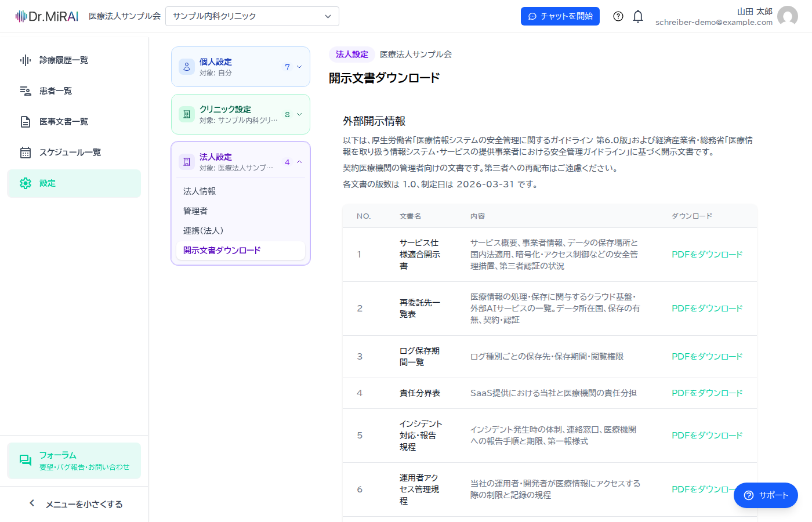Click document name ログ保存期間一覧

click(419, 357)
